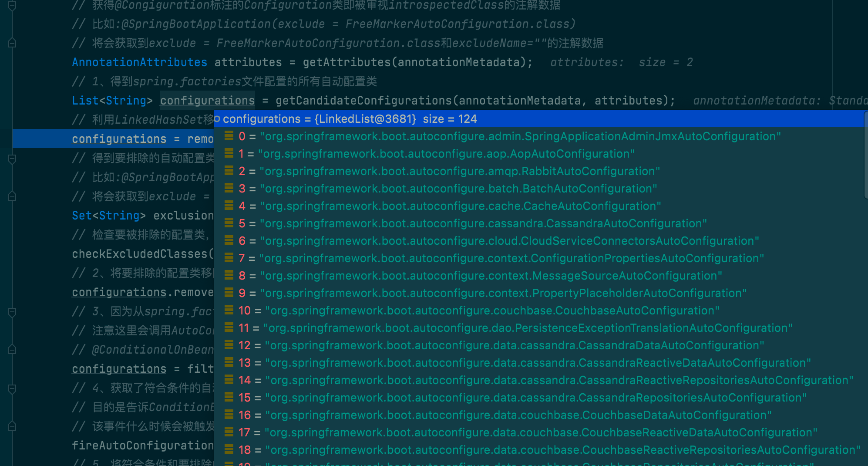This screenshot has width=868, height=466.
Task: Select the amqp.RabbitAutoConfiguration entry value
Action: (460, 171)
